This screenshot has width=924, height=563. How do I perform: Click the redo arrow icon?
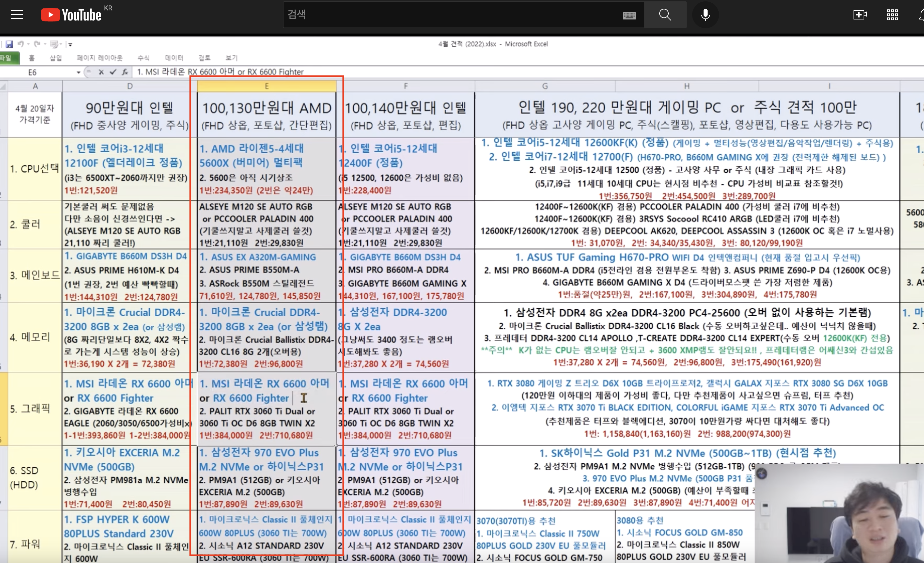coord(37,44)
